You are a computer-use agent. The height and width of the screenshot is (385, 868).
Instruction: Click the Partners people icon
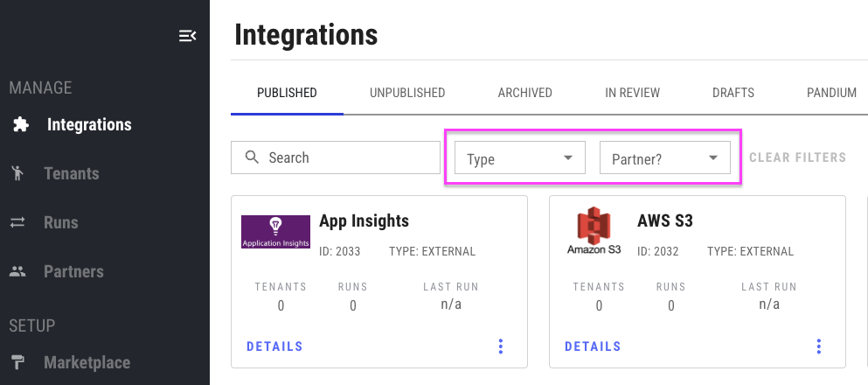[x=18, y=271]
